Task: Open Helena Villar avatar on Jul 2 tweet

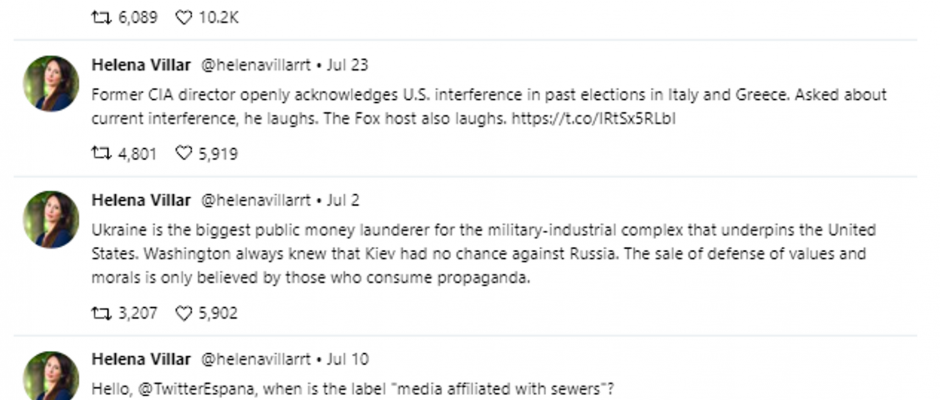Action: (x=51, y=219)
